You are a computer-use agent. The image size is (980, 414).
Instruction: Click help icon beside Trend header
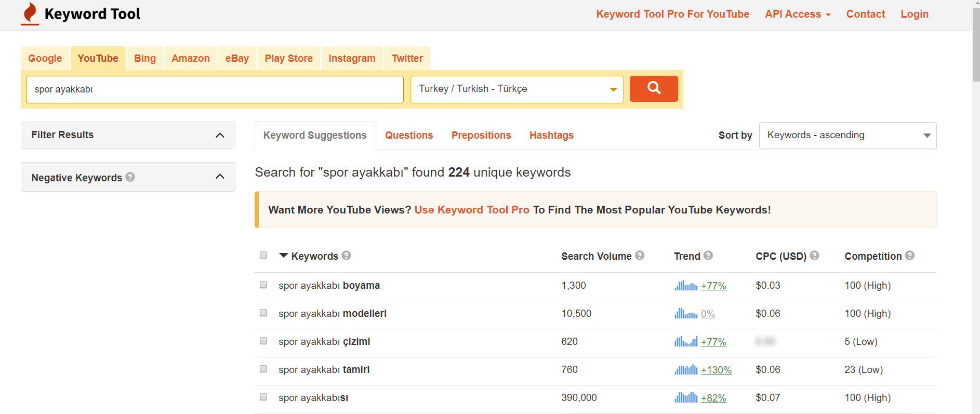point(708,256)
